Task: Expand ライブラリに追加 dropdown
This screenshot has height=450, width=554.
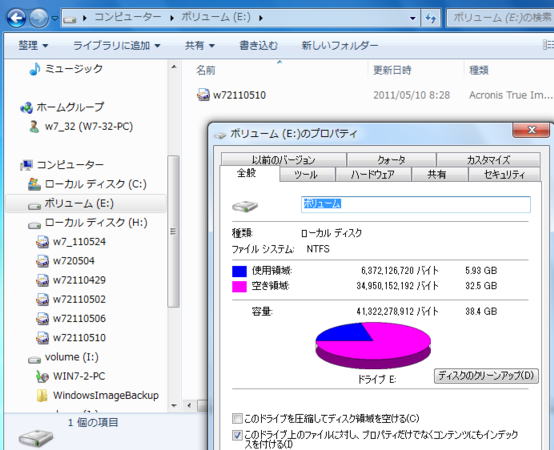Action: 117,46
